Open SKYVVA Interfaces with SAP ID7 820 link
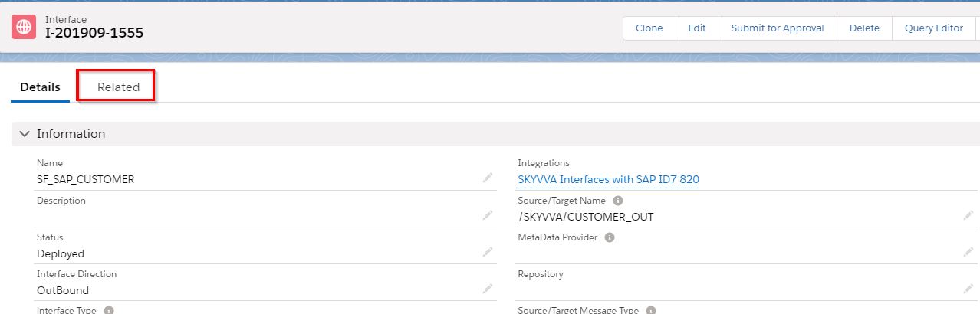The width and height of the screenshot is (980, 314). pos(608,179)
